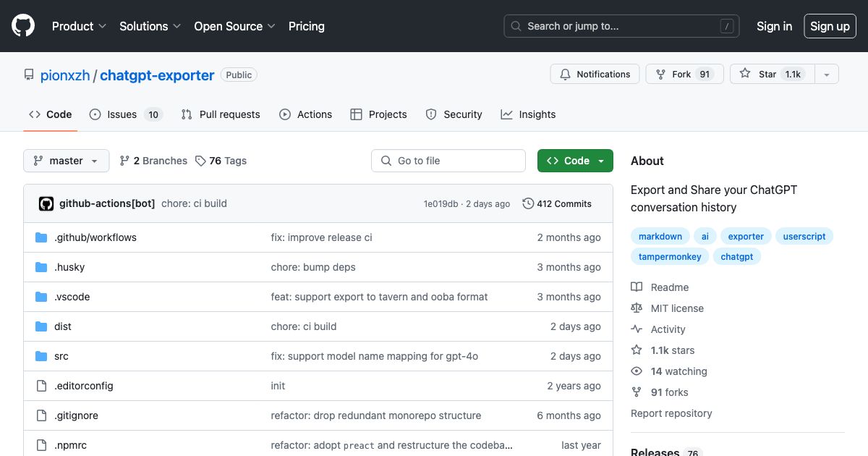
Task: Click the Activity pulse icon
Action: click(637, 329)
